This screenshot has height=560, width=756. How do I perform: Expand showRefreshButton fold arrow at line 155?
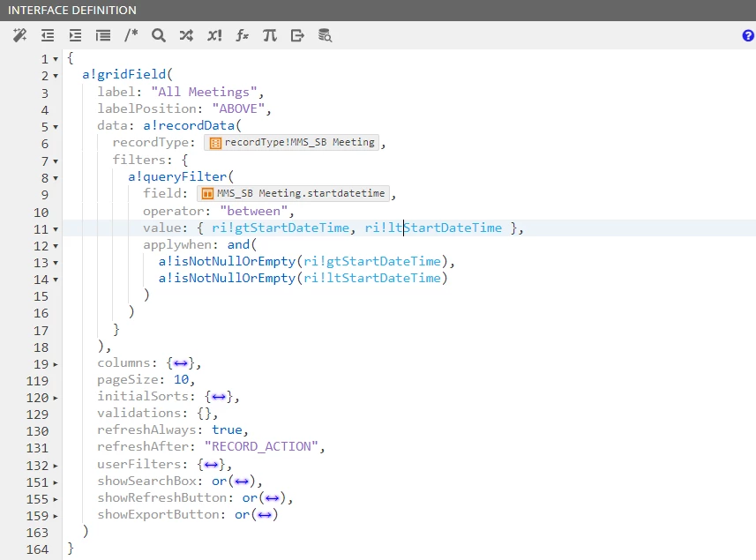pyautogui.click(x=56, y=499)
